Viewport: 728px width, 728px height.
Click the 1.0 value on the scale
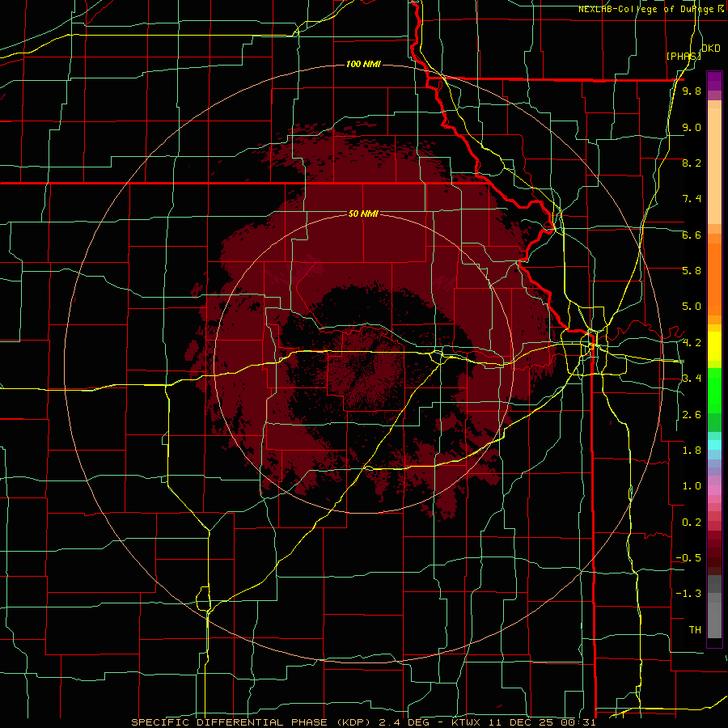tap(692, 486)
